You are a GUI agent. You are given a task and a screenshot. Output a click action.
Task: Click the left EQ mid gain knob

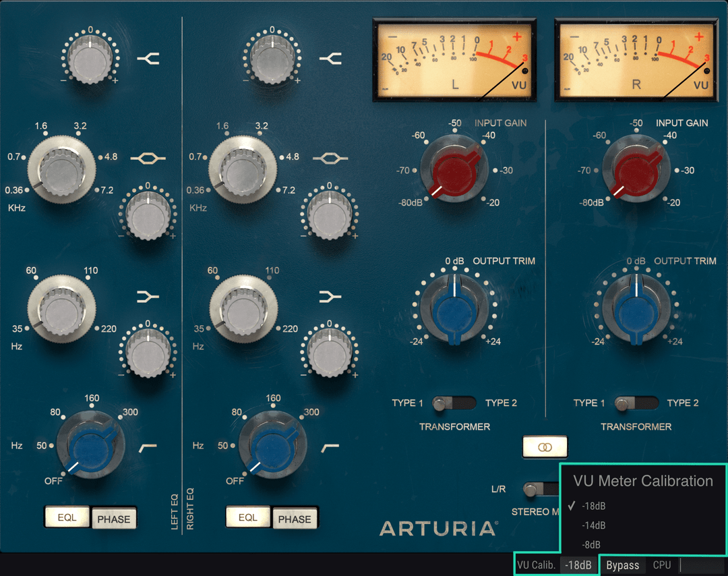[148, 217]
